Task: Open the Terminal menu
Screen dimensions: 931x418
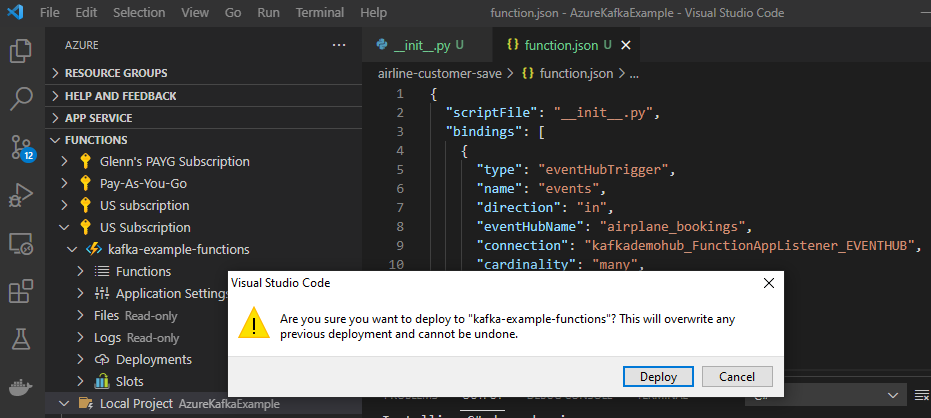Action: click(x=320, y=12)
